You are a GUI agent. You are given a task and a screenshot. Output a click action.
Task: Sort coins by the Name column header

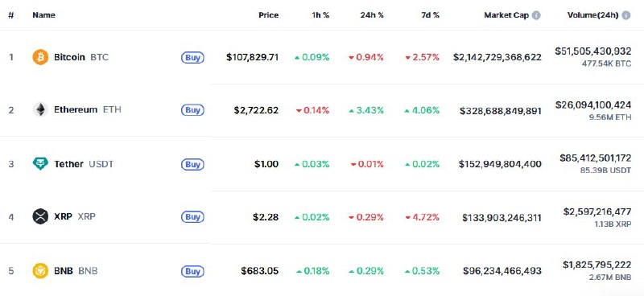(x=43, y=15)
